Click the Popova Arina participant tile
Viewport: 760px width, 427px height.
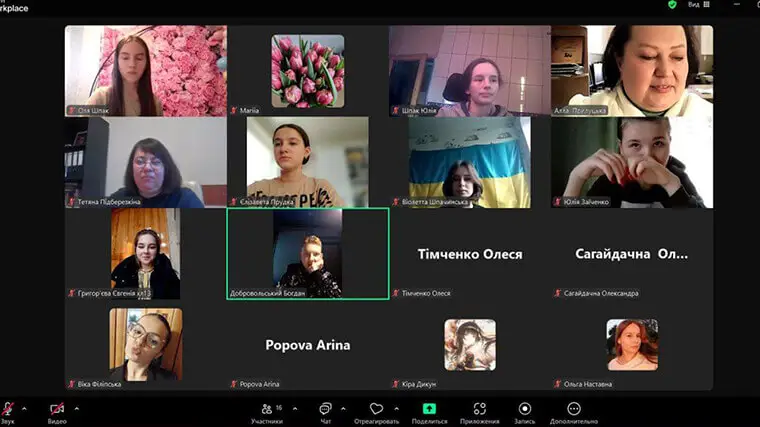coord(308,345)
